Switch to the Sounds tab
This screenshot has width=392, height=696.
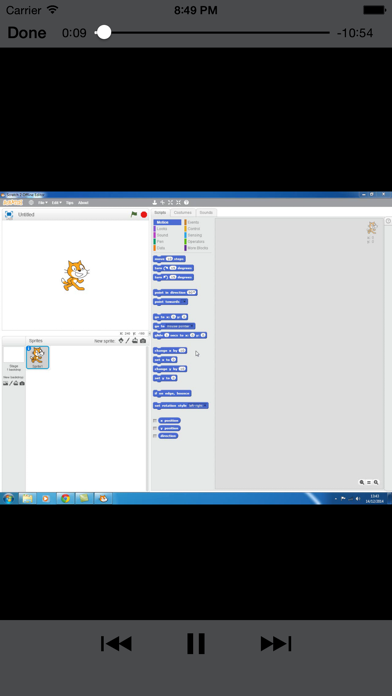point(206,213)
